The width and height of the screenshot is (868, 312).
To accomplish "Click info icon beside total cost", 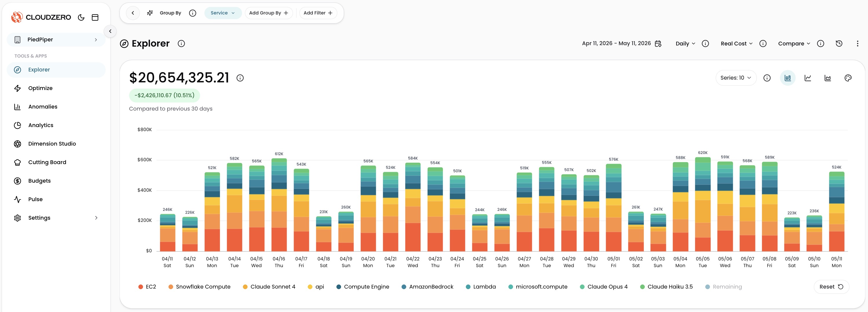I will (240, 78).
